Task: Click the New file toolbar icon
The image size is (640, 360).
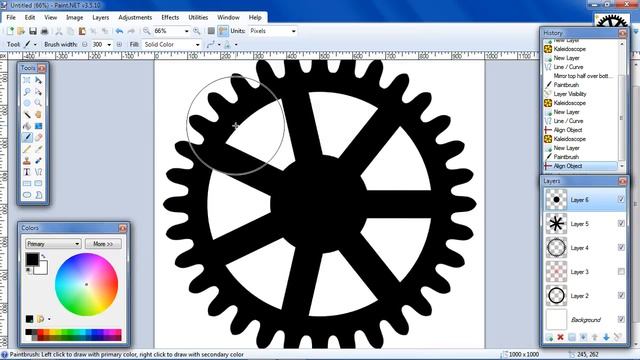Action: coord(10,31)
